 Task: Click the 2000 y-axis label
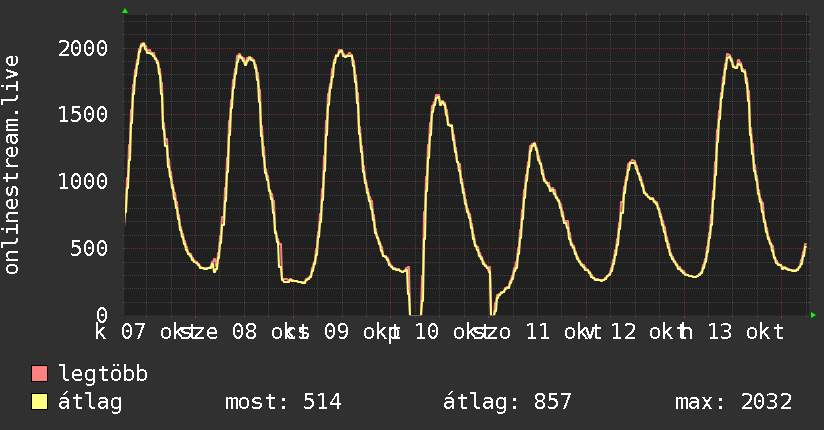pos(83,48)
